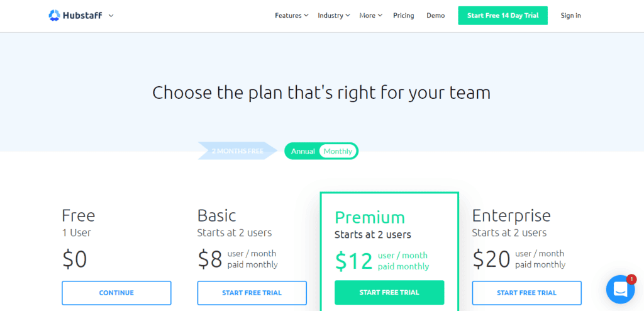The image size is (644, 311).
Task: Click the 2 Months Free arrow banner
Action: point(238,151)
